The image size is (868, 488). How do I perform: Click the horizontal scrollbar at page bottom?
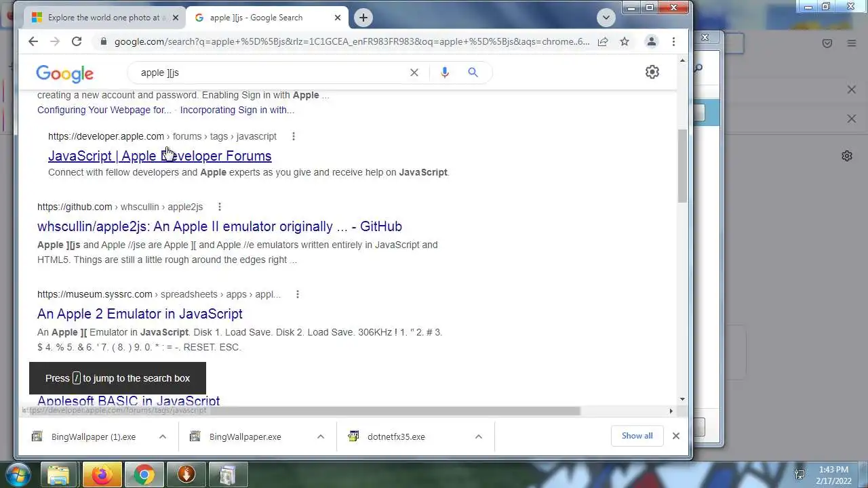[x=300, y=411]
